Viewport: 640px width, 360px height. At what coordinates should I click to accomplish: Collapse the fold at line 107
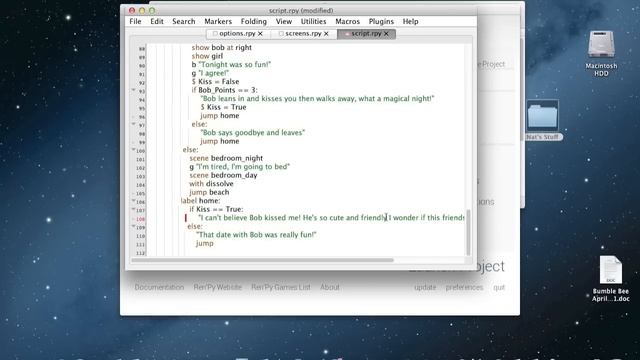click(133, 209)
